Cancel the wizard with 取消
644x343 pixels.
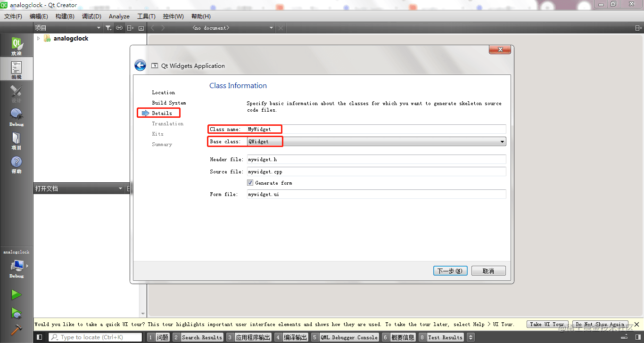[488, 271]
